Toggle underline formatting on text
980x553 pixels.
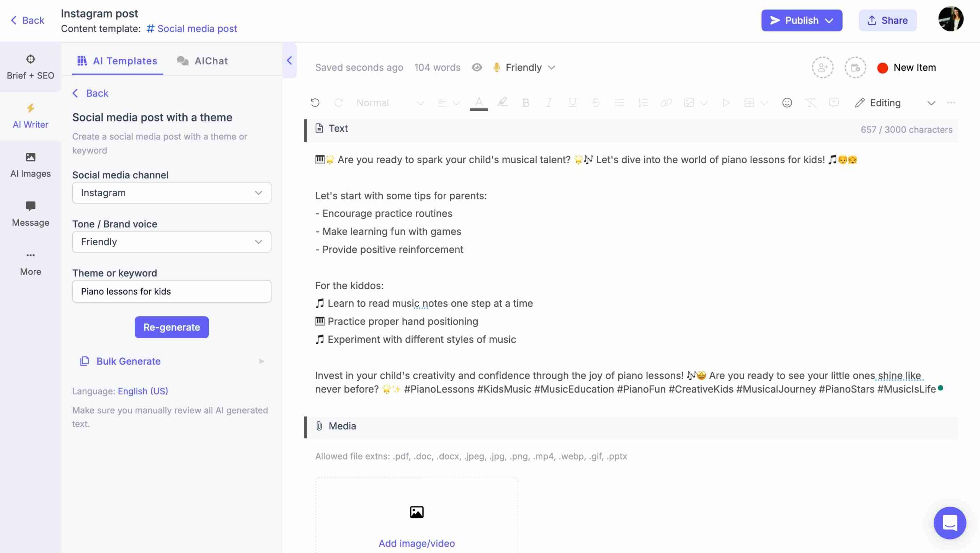tap(571, 102)
